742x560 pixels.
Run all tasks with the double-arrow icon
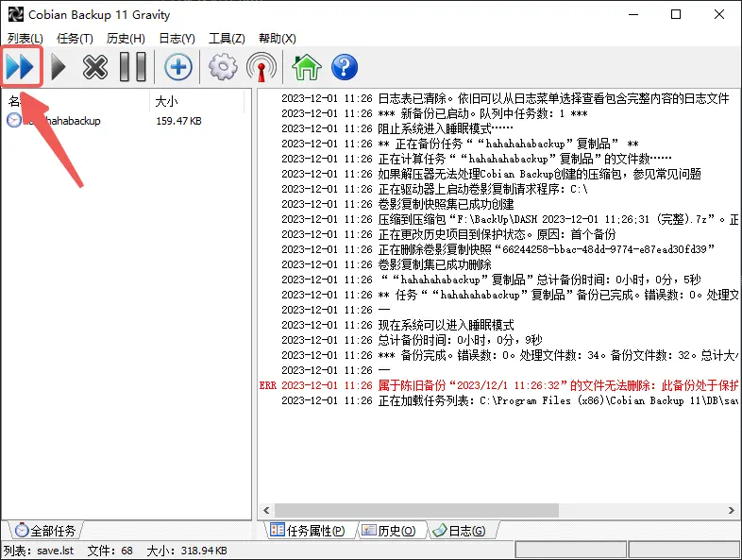[21, 67]
